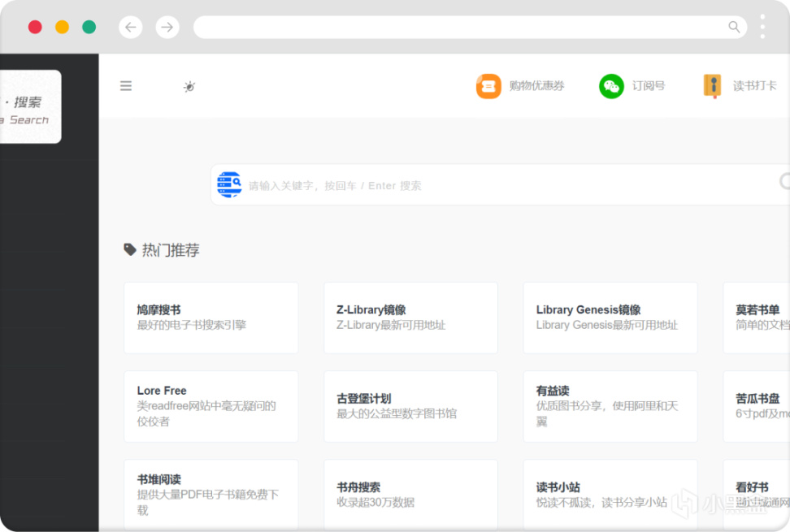Click the site logo in dark sidebar
The width and height of the screenshot is (790, 532).
(30, 106)
